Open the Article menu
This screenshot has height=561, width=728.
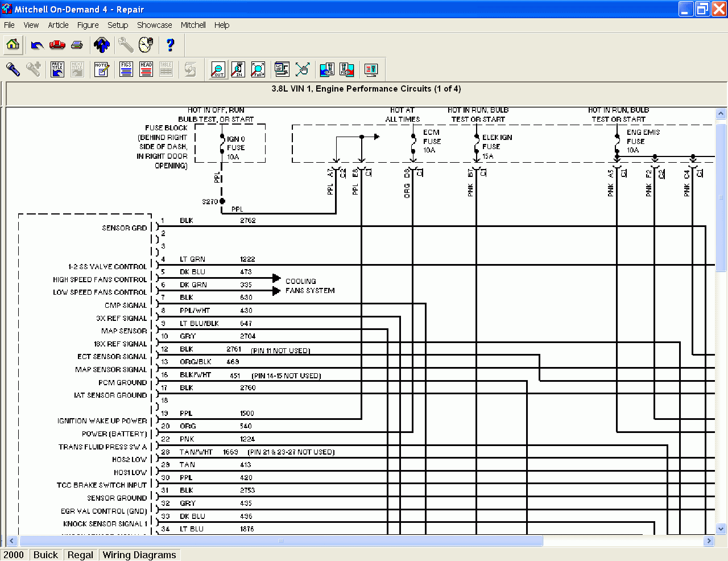[58, 25]
